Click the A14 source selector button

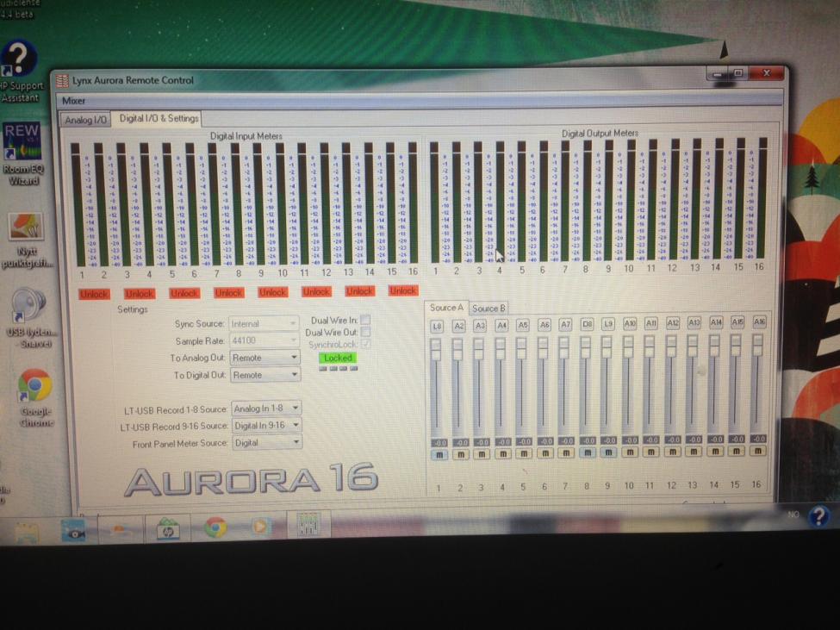pyautogui.click(x=716, y=322)
